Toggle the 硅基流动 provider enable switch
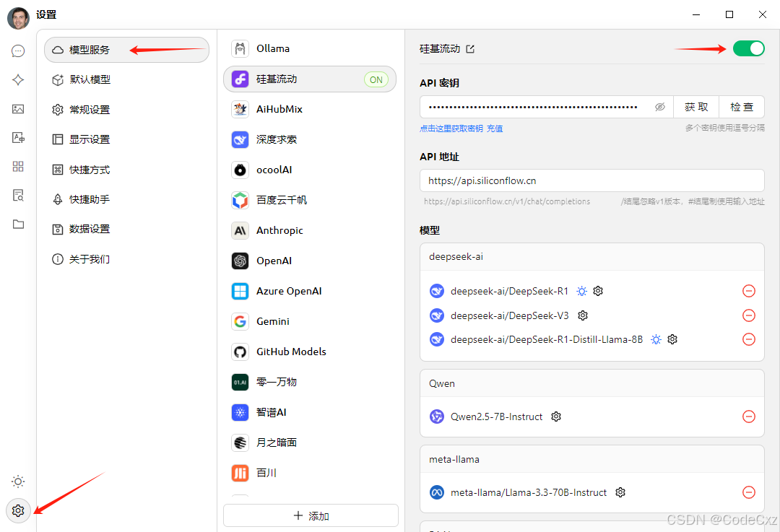The width and height of the screenshot is (780, 532). point(749,49)
